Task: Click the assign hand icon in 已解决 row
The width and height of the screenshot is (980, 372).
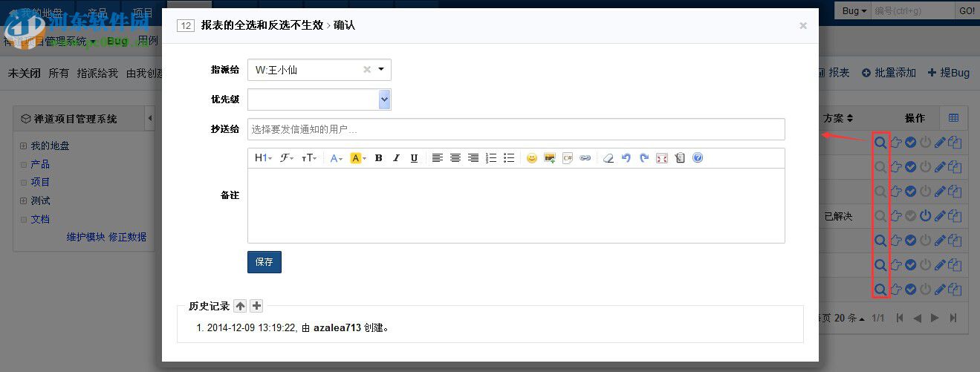Action: (896, 216)
